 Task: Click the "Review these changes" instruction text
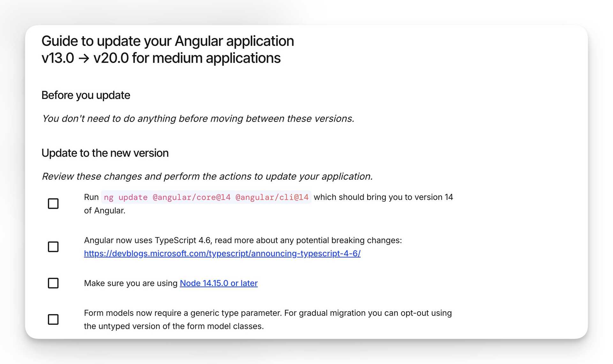tap(207, 176)
